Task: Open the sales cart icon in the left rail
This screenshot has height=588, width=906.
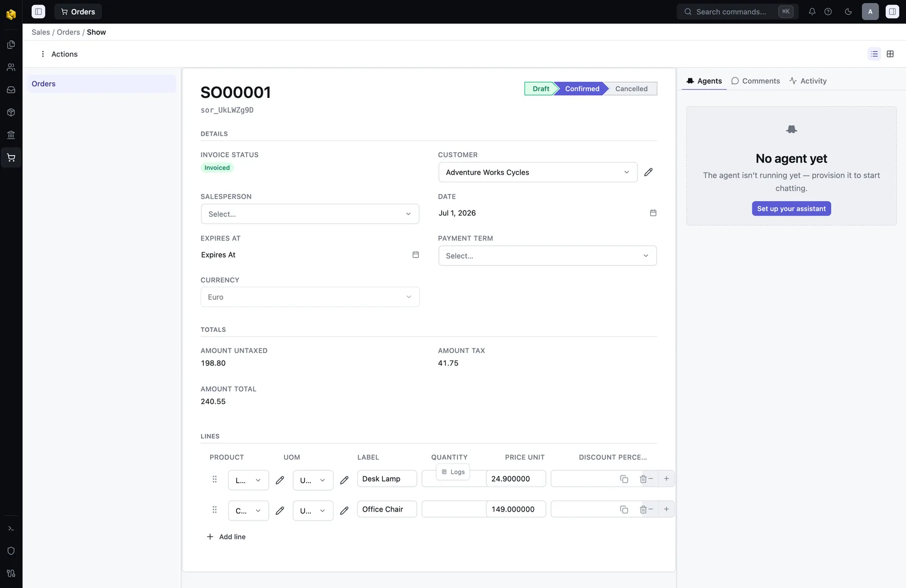Action: (11, 158)
